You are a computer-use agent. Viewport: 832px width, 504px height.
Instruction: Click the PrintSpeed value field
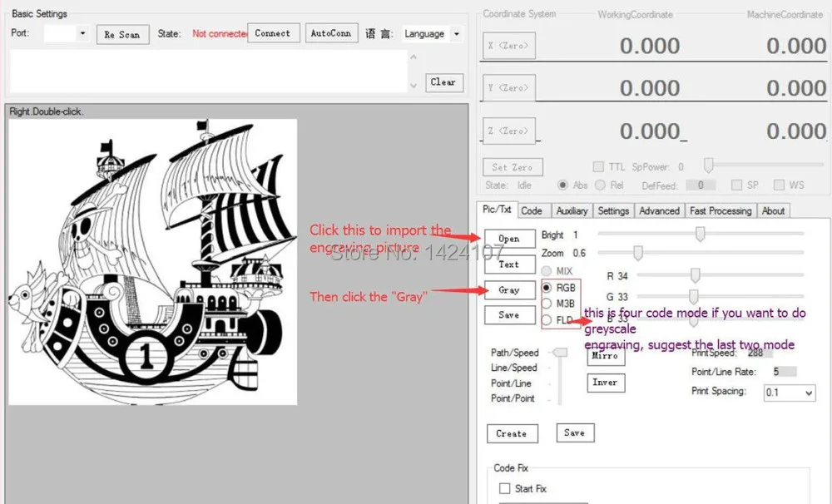point(758,353)
